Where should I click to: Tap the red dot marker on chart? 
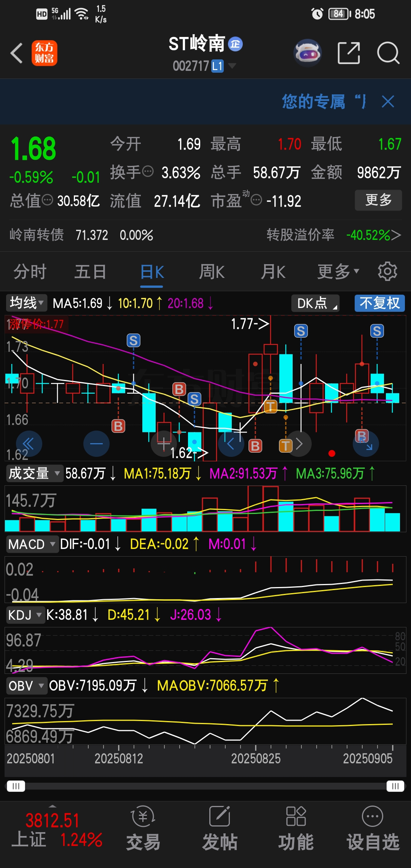332,453
